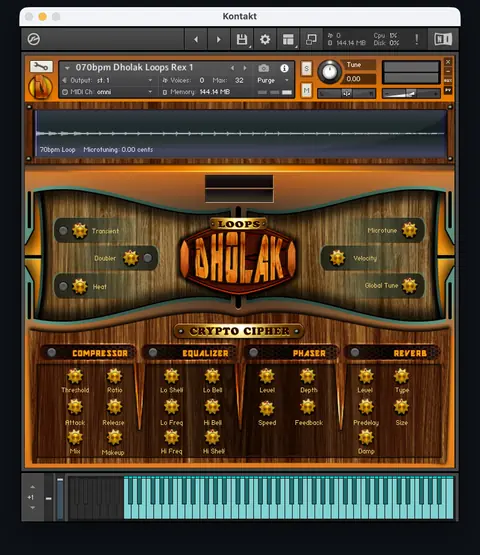Click the AUX button in header

[448, 81]
